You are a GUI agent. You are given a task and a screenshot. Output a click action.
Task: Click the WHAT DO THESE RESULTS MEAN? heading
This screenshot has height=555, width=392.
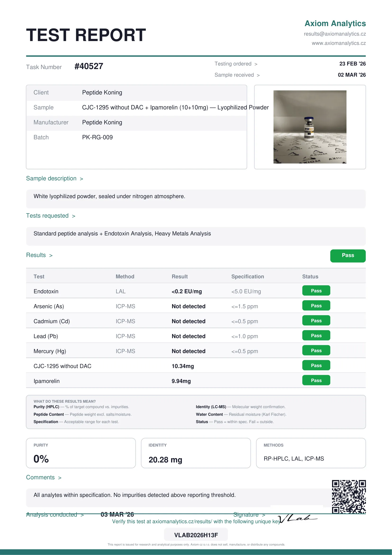pyautogui.click(x=65, y=401)
